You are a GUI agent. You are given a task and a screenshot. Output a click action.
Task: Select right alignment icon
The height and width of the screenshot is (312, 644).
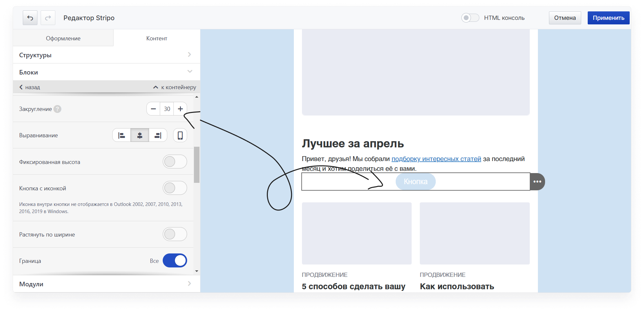click(x=158, y=135)
